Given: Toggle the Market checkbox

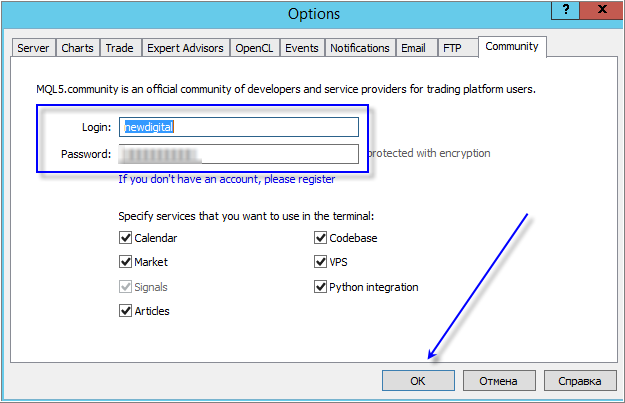Looking at the screenshot, I should [125, 262].
